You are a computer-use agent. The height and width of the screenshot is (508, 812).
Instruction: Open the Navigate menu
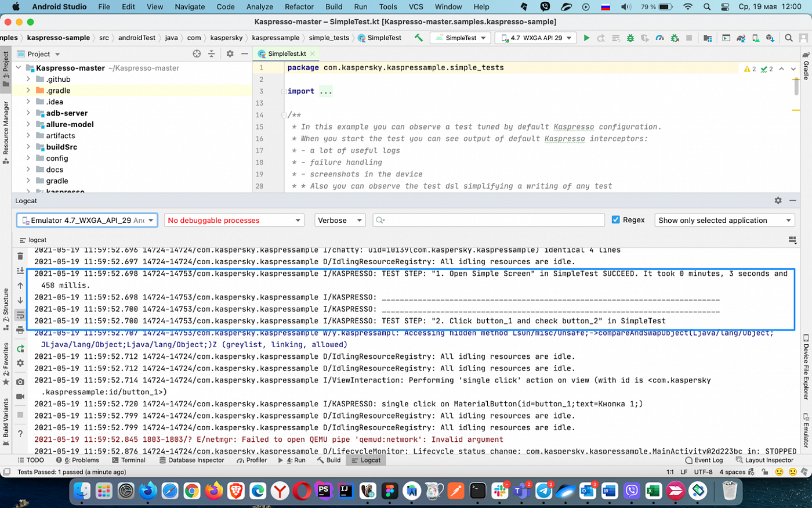(x=190, y=7)
